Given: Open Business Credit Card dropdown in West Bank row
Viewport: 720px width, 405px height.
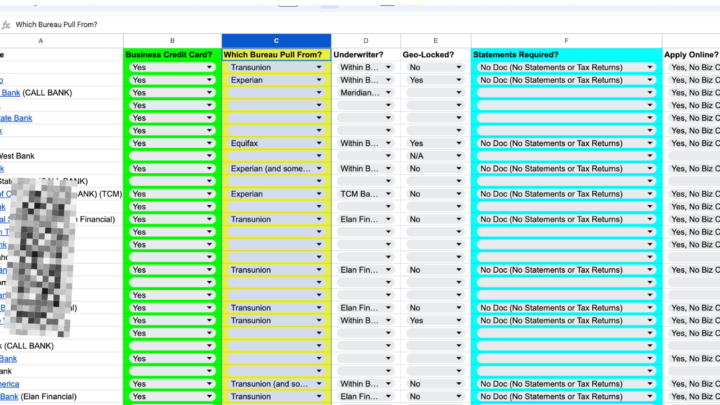Looking at the screenshot, I should [x=172, y=156].
